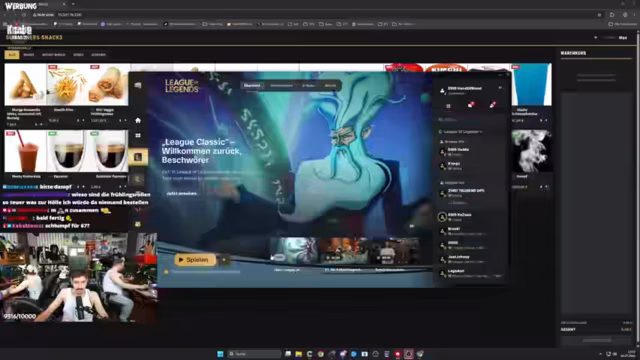Screen dimensions: 640x360
Task: Select the yellow ALLE category tab
Action: (12, 55)
